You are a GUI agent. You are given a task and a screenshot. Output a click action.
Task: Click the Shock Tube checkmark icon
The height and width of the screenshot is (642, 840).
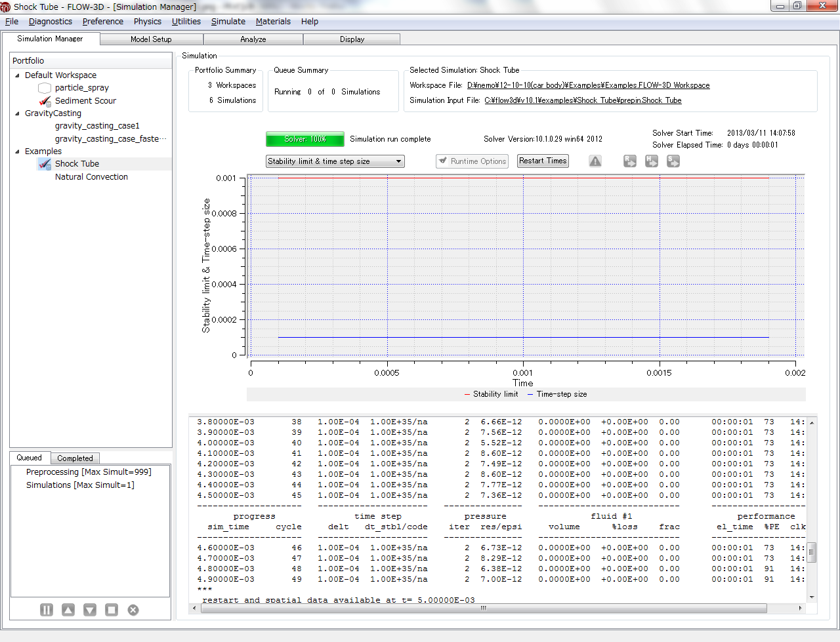45,164
